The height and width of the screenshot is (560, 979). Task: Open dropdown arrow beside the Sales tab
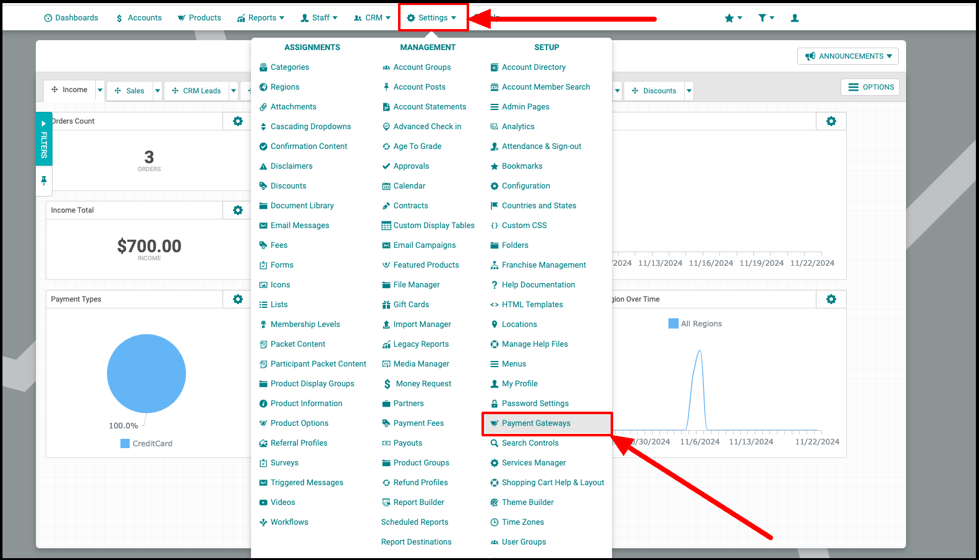pyautogui.click(x=158, y=91)
